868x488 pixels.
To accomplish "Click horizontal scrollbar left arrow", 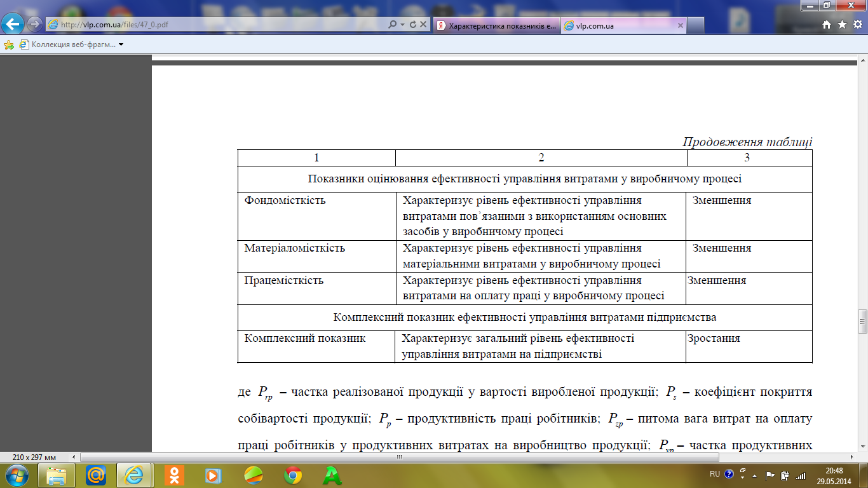I will pyautogui.click(x=75, y=457).
